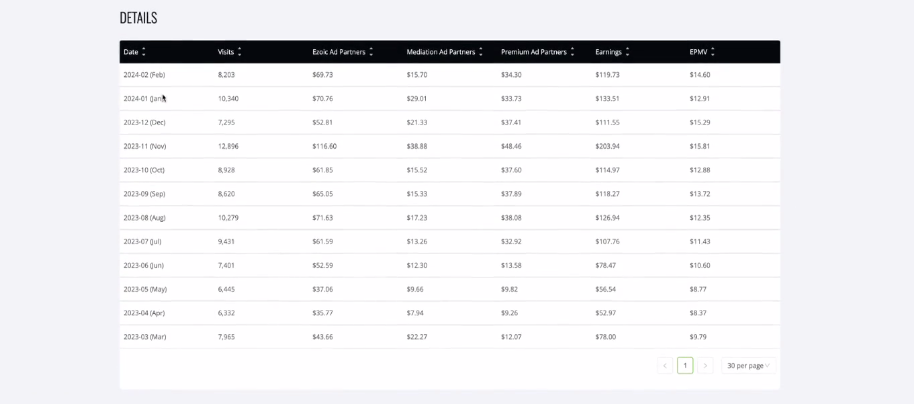Select the 2023-12 (Dec) date cell

(x=145, y=122)
